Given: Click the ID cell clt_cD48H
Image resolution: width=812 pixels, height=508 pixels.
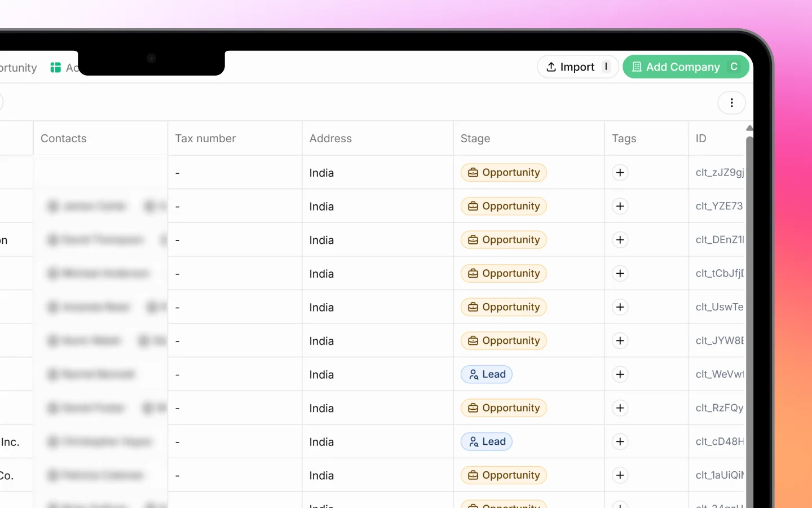Looking at the screenshot, I should point(720,441).
